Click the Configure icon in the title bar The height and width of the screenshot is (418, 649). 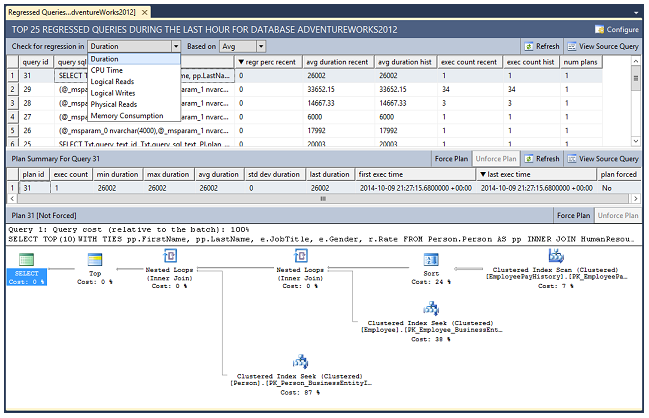(599, 29)
